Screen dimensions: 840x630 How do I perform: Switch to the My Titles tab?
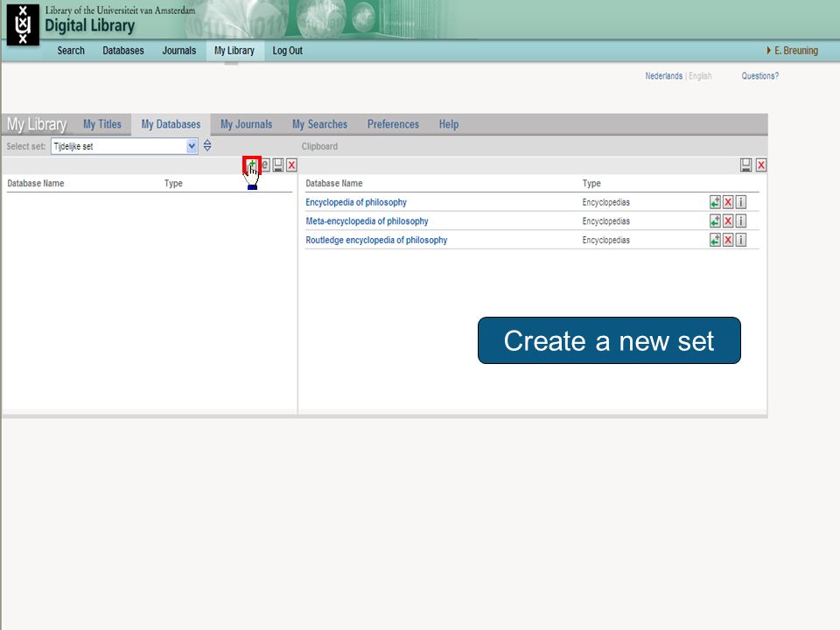(x=102, y=124)
